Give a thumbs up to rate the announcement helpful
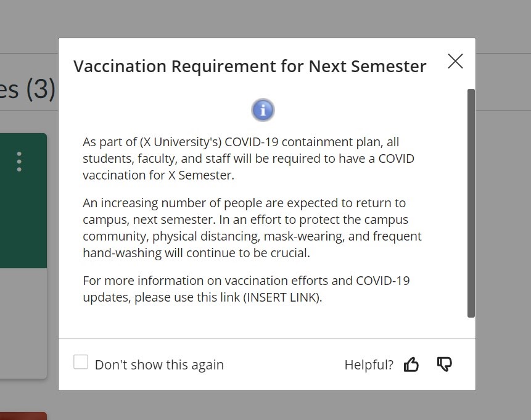This screenshot has width=531, height=420. (411, 364)
